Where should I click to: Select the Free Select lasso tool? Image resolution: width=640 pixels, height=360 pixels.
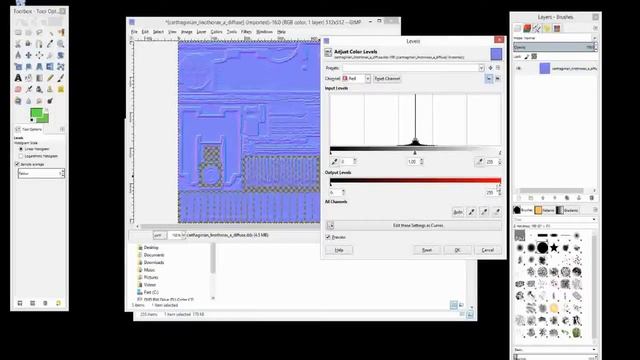point(40,33)
